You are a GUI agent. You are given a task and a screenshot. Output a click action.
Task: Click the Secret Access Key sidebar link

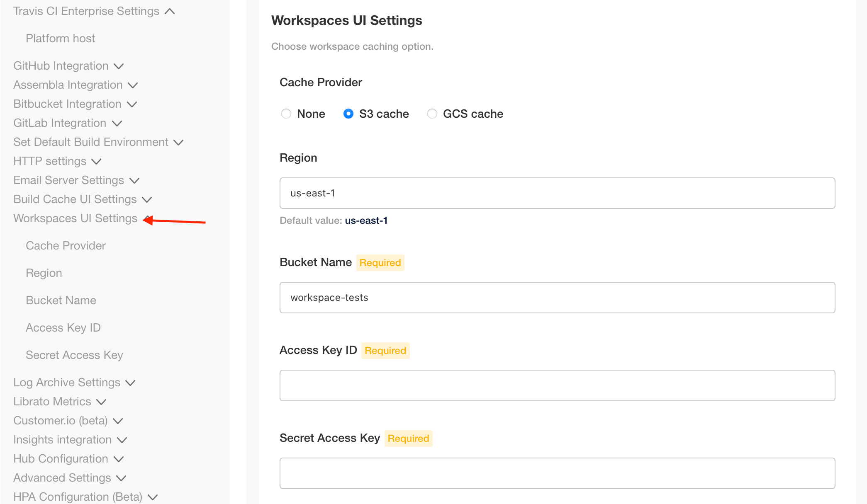(x=74, y=354)
